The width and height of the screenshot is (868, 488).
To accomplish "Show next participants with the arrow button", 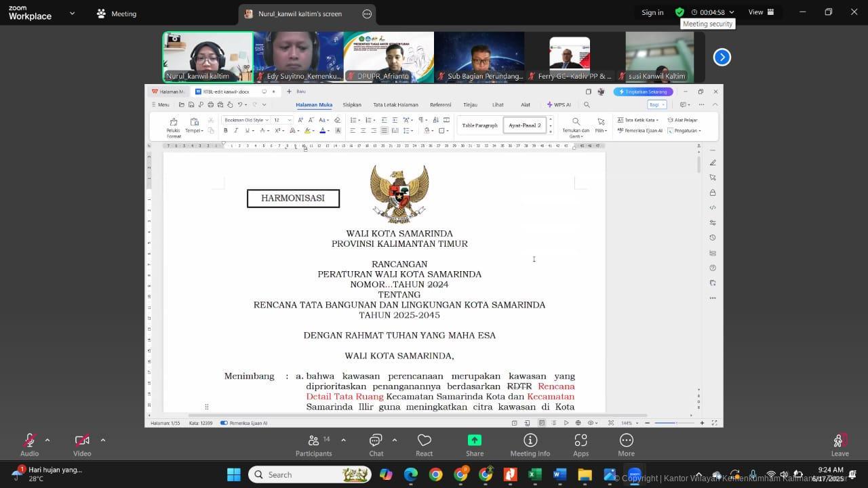I will pyautogui.click(x=722, y=57).
